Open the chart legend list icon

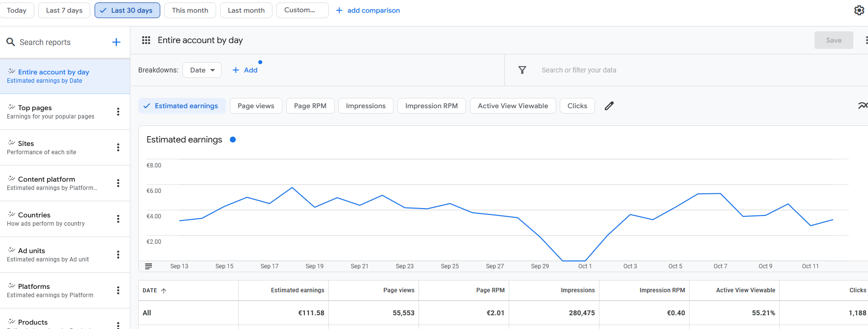tap(149, 266)
